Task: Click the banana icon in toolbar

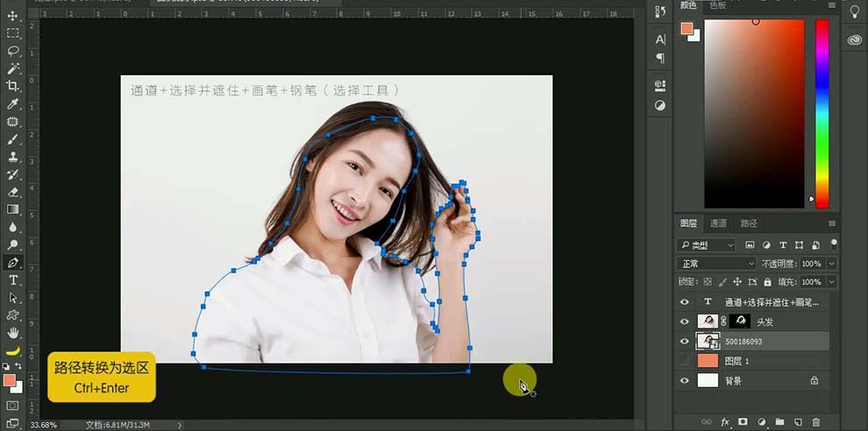Action: 13,350
